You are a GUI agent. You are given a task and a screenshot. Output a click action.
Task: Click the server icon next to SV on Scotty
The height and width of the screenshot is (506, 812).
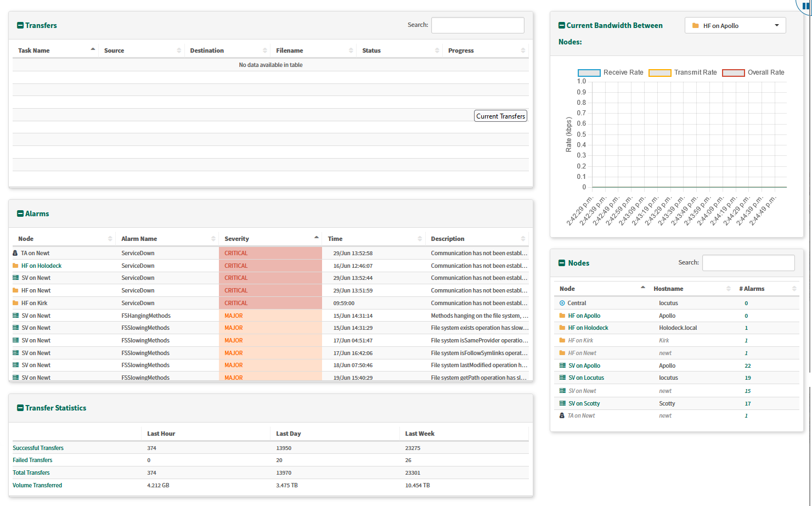coord(562,403)
